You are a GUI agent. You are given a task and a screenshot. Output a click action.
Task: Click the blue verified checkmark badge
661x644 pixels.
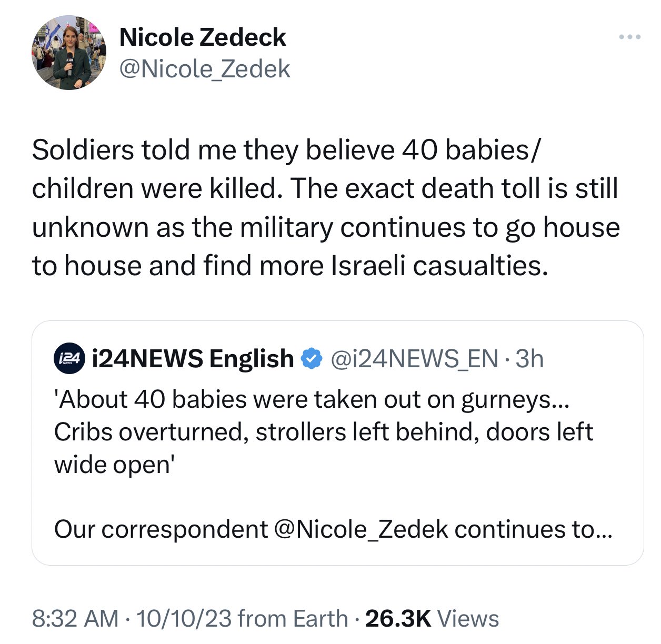pos(311,359)
